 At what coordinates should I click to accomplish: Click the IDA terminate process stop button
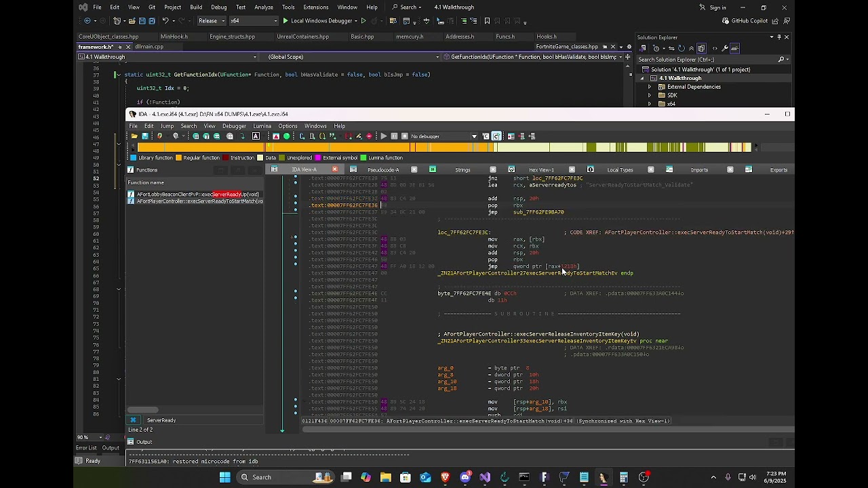click(405, 136)
